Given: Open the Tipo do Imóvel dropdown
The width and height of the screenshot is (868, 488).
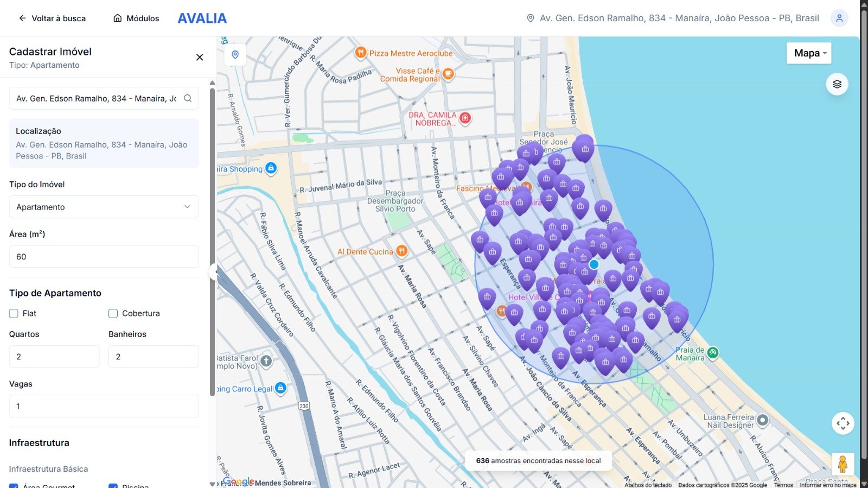Looking at the screenshot, I should [104, 207].
